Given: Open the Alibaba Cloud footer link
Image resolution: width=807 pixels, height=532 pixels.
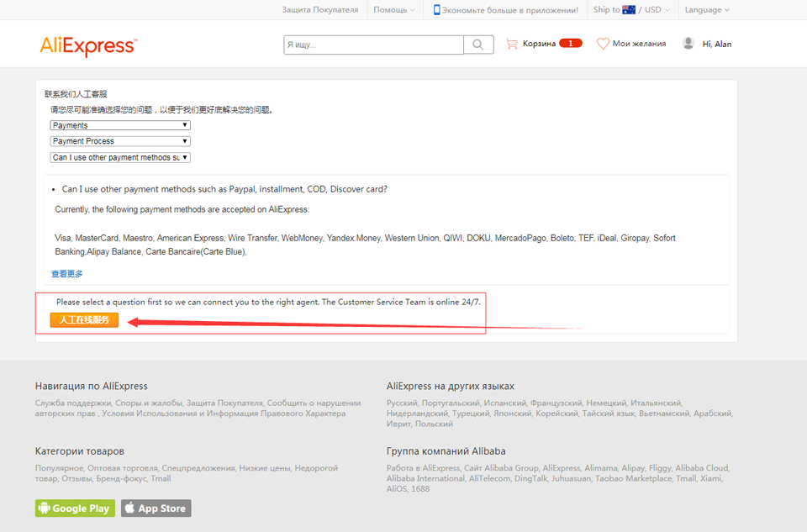Looking at the screenshot, I should 701,468.
